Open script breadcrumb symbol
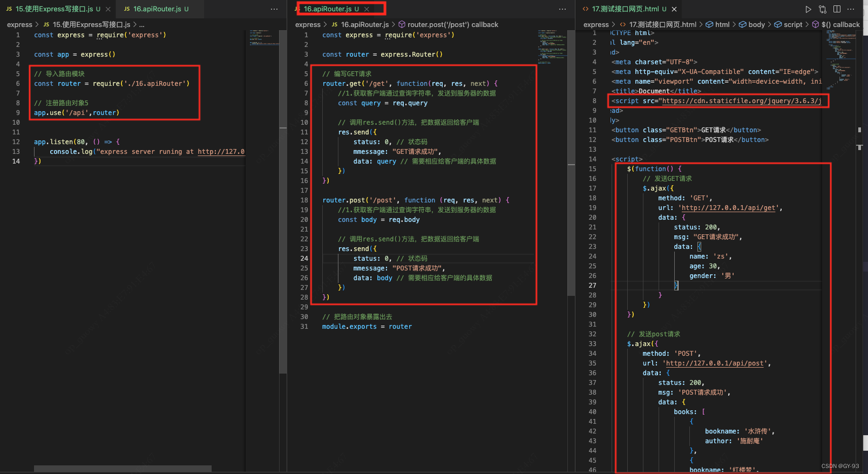The width and height of the screenshot is (868, 474). [x=788, y=25]
